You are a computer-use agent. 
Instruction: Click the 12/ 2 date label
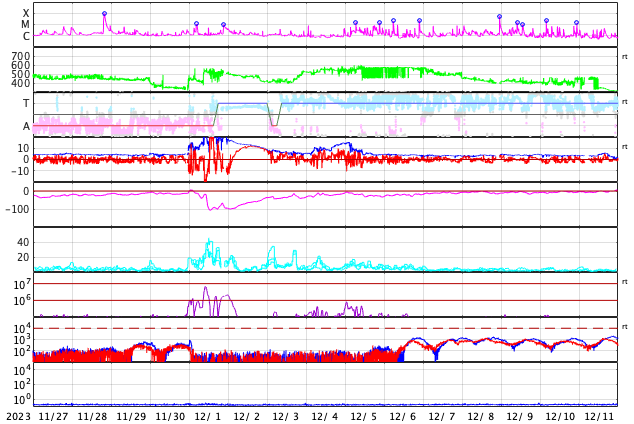point(247,417)
